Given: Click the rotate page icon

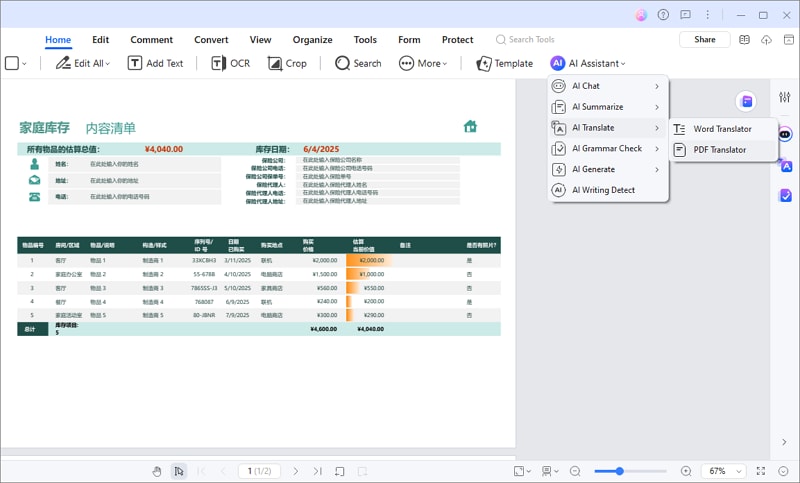Looking at the screenshot, I should (x=340, y=471).
